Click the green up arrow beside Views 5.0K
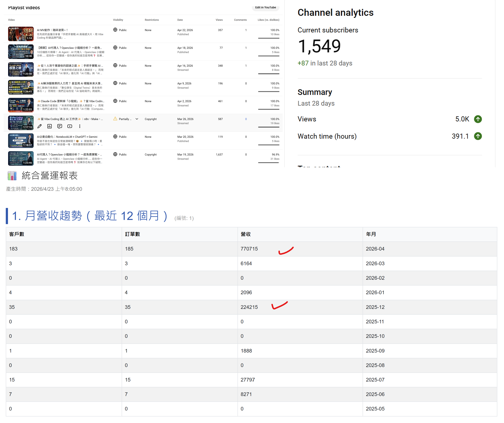504x423 pixels. click(478, 119)
